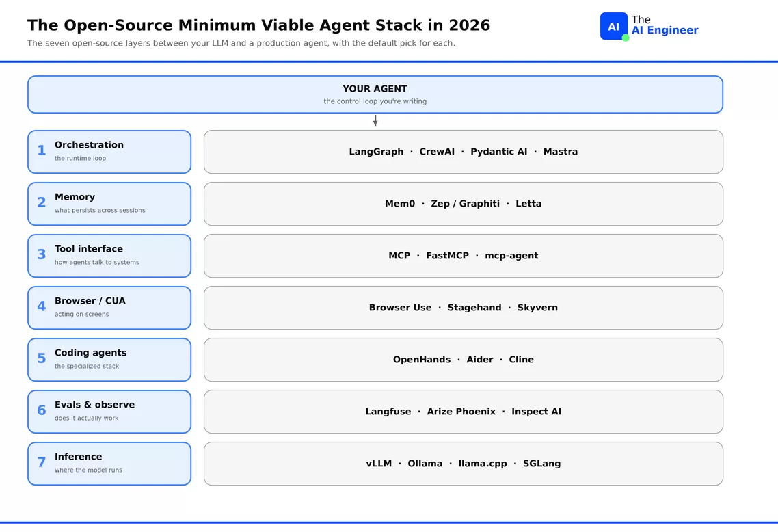The width and height of the screenshot is (778, 532).
Task: Select the "SGLang" label
Action: 542,464
